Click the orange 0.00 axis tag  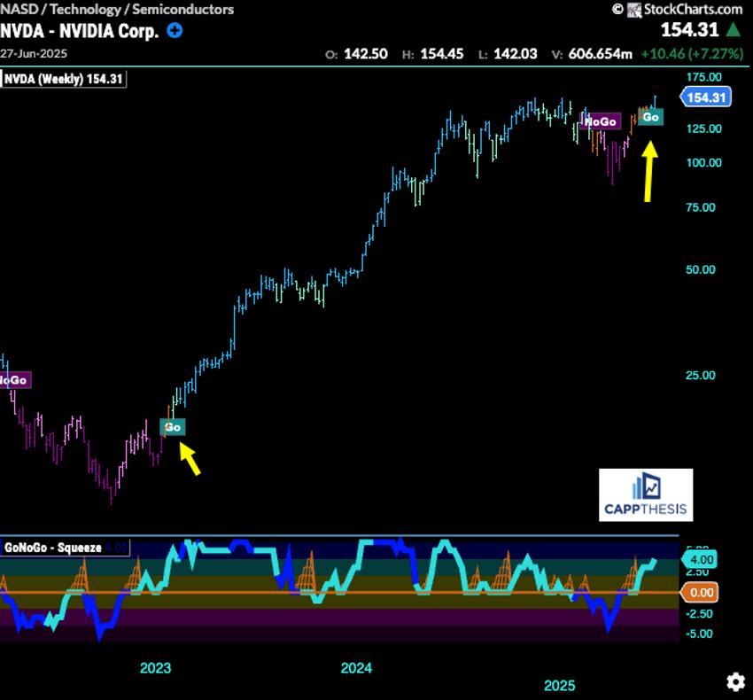[700, 593]
